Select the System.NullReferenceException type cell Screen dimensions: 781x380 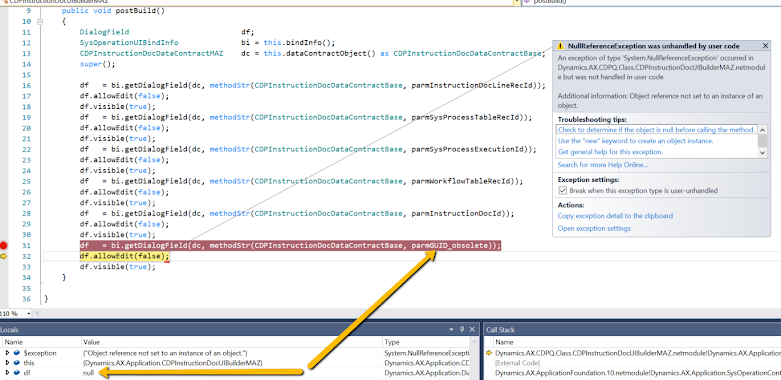coord(427,353)
